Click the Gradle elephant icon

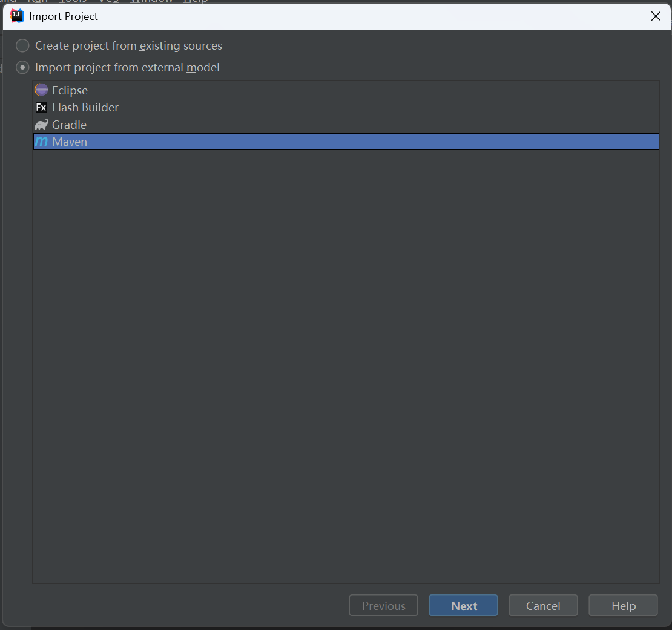coord(42,125)
